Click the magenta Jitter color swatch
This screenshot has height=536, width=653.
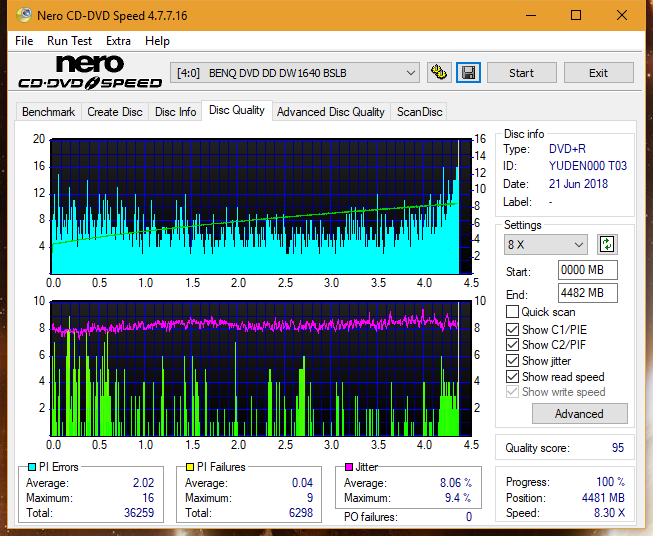point(349,467)
